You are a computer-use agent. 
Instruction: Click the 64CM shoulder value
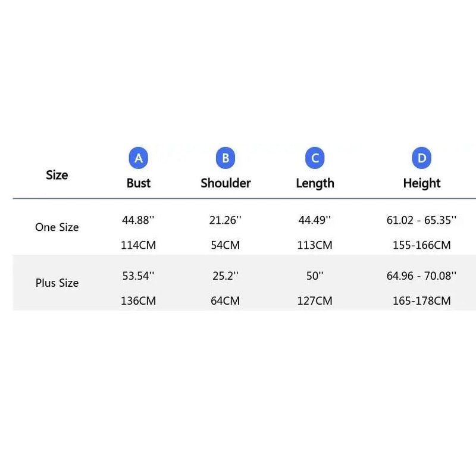226,301
